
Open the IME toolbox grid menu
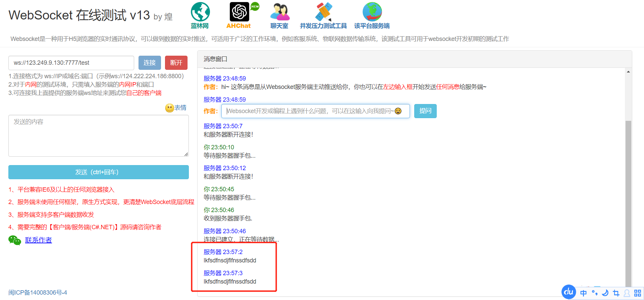click(638, 293)
